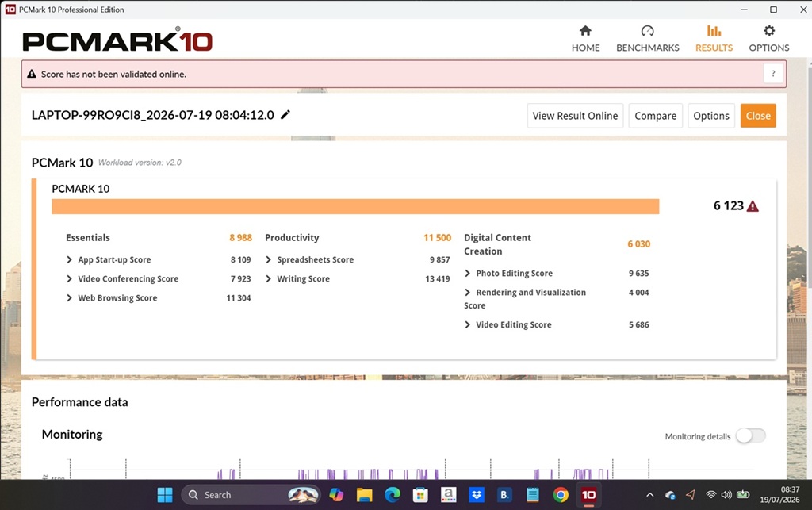Screen dimensions: 812x510
Task: Launch Microsoft Edge from the taskbar
Action: pyautogui.click(x=393, y=495)
